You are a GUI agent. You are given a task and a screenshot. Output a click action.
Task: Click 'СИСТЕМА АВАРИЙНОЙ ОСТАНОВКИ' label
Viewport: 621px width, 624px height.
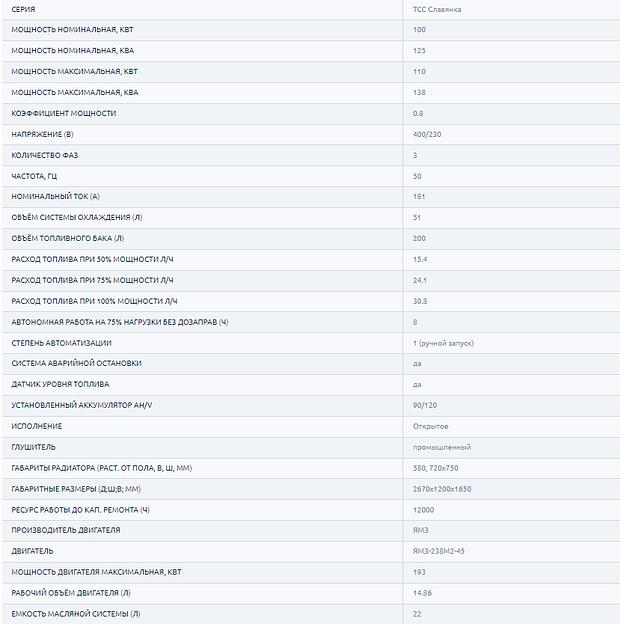pos(76,363)
